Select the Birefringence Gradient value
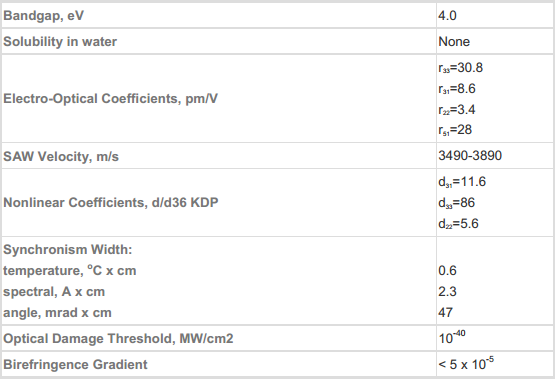 466,363
